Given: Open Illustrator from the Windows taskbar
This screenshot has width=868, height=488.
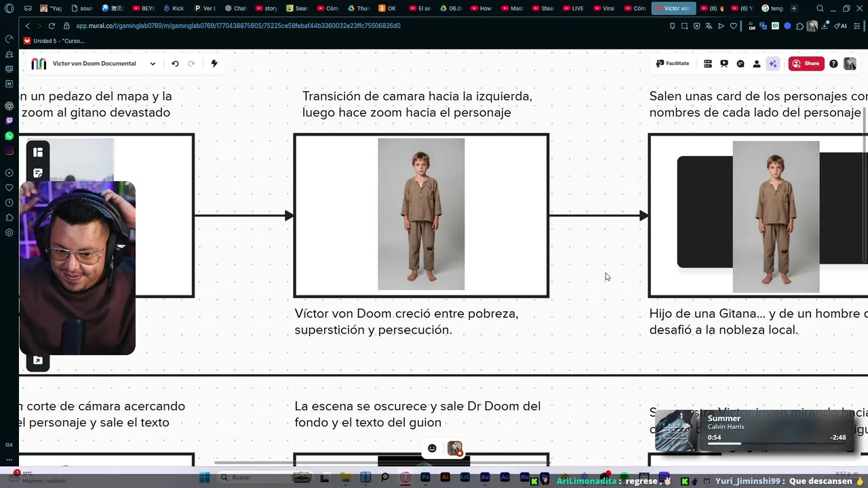Looking at the screenshot, I should [445, 477].
